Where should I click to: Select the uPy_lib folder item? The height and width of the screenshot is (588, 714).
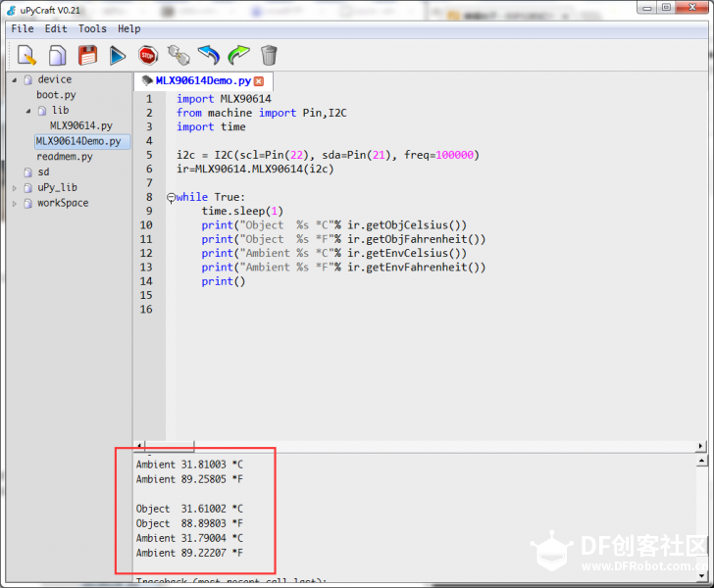click(x=57, y=187)
